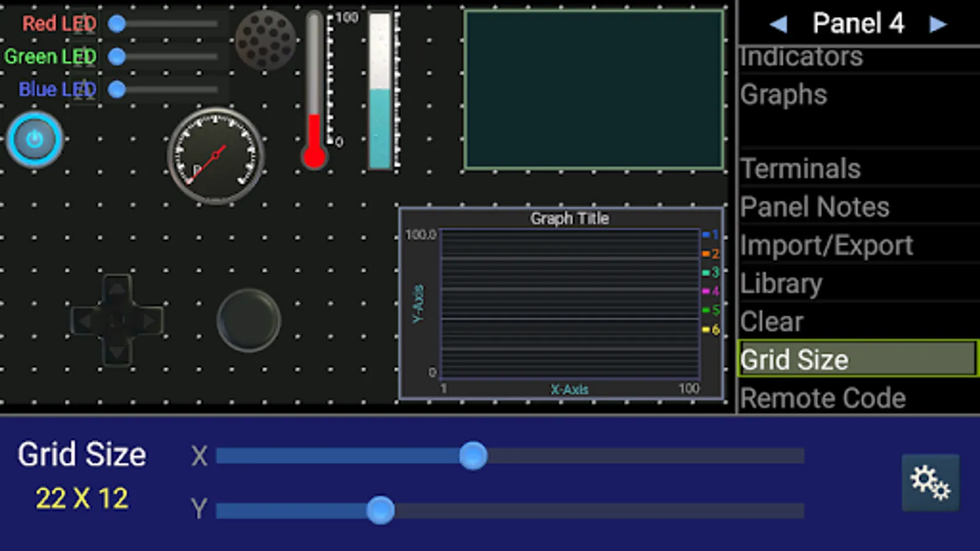
Task: Select the red thermometer indicator
Action: (x=314, y=90)
